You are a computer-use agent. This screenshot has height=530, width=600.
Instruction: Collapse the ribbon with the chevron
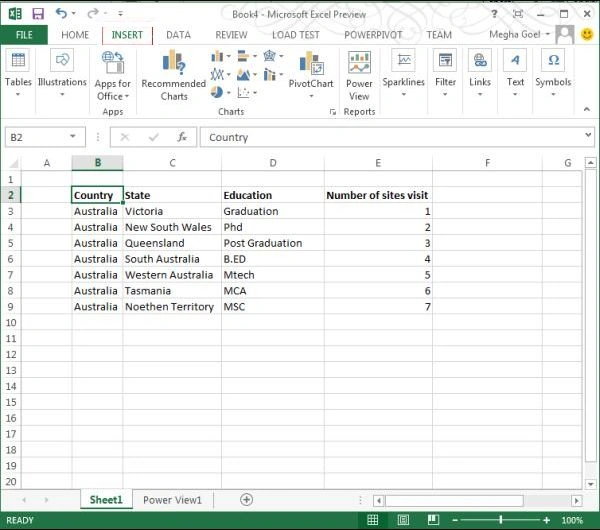[587, 109]
